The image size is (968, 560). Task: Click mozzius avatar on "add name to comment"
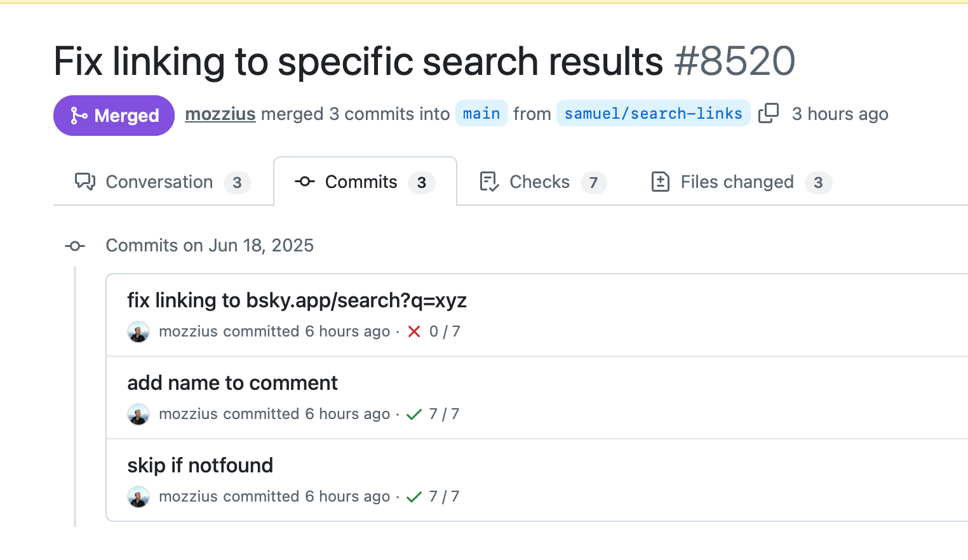click(x=138, y=414)
